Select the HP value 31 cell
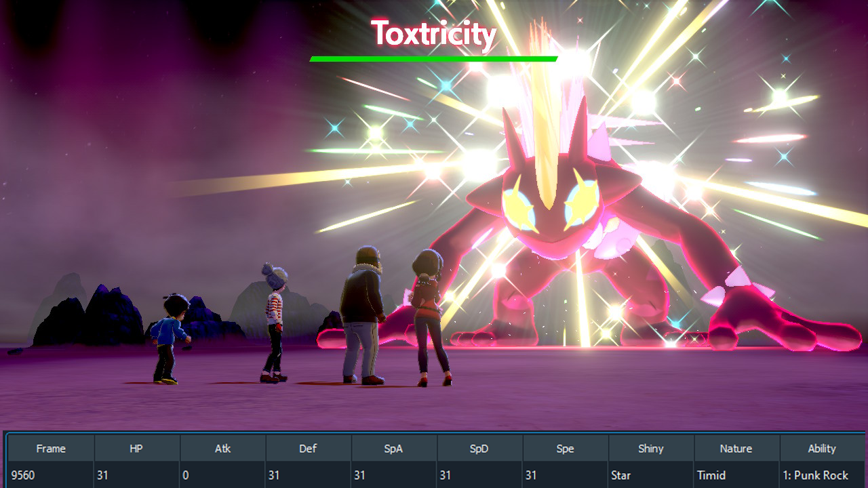This screenshot has width=868, height=488. click(137, 475)
